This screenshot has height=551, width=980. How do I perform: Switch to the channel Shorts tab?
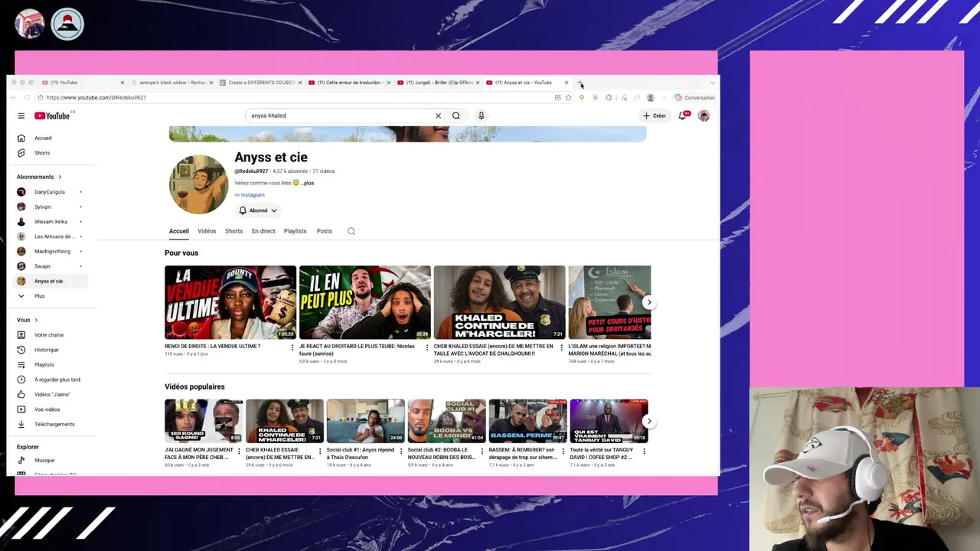[234, 231]
